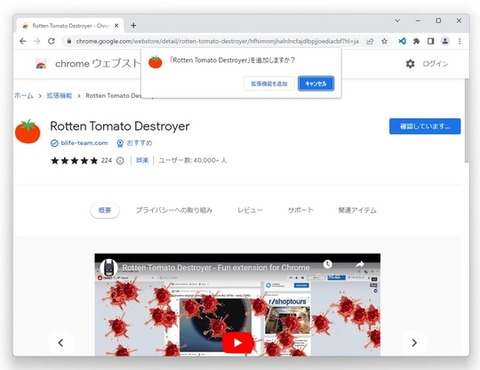Screen dimensions: 480x370
Task: Click the blue 確認しています button
Action: (425, 126)
